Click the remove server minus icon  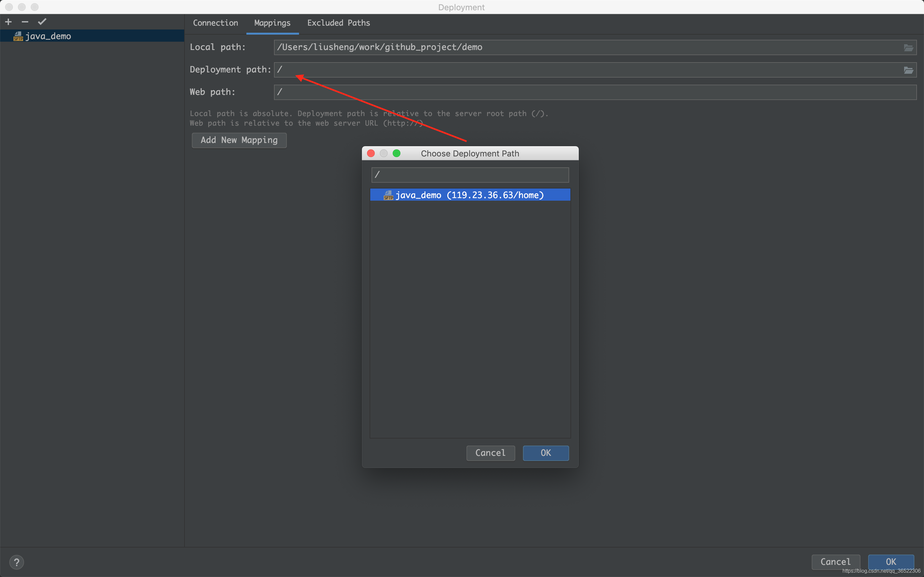tap(25, 22)
